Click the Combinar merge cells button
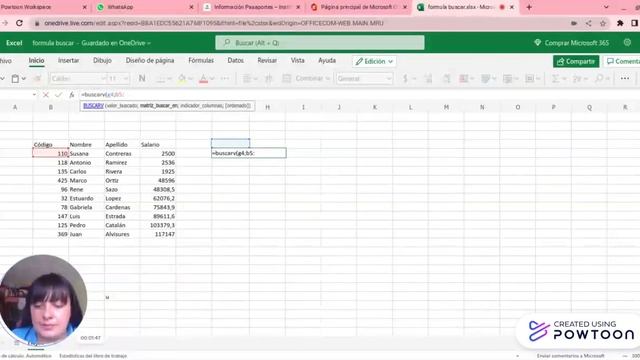Screen dimensions: 640x360 (x=306, y=78)
